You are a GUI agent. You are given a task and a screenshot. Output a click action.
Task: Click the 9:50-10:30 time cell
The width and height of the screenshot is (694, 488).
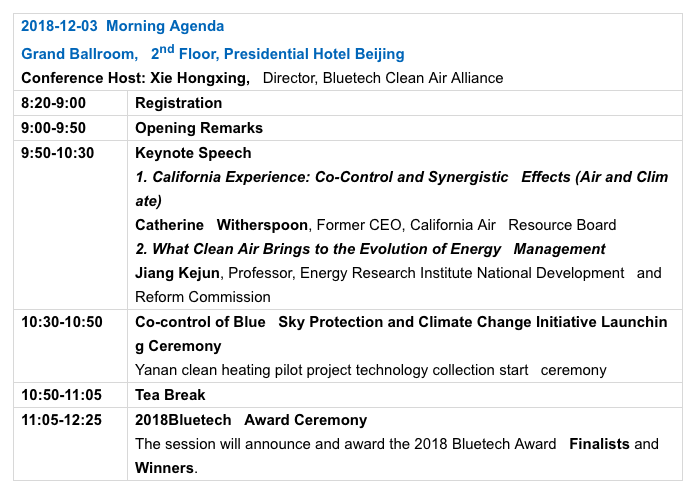click(x=58, y=153)
